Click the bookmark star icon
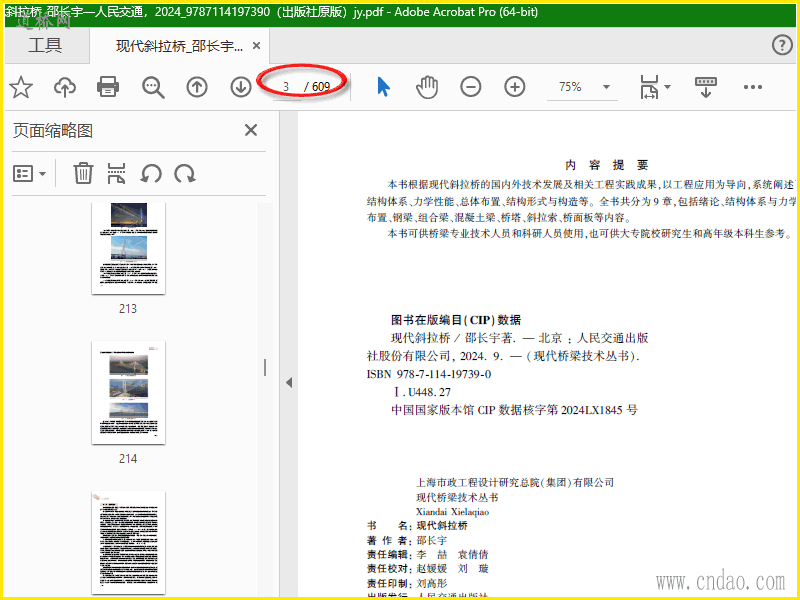This screenshot has width=800, height=600. point(21,88)
